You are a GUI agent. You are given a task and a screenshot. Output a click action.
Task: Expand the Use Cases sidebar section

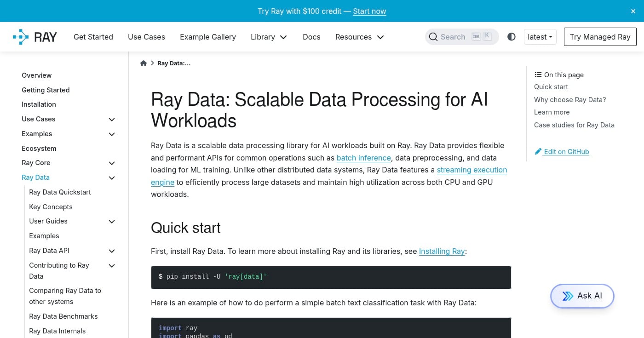coord(111,120)
